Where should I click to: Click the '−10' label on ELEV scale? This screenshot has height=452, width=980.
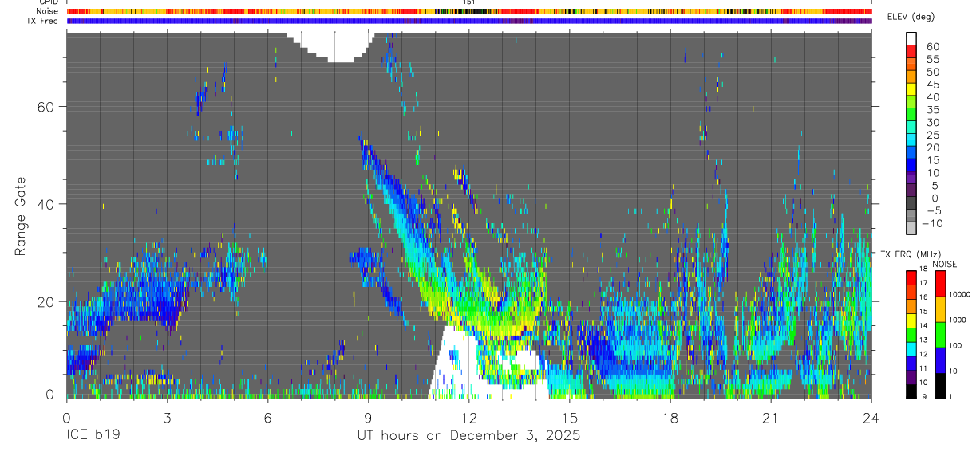pos(931,223)
